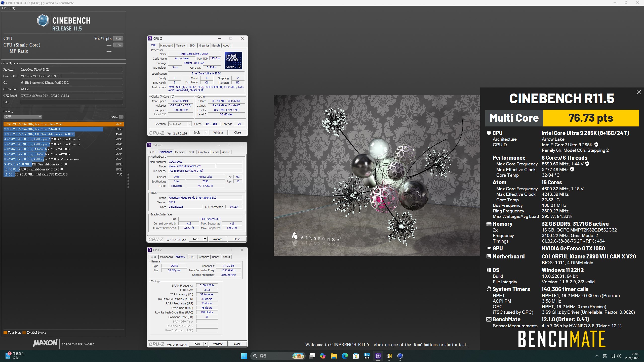Open the Cinebench Help menu
Screen dimensions: 644x362
coord(12,8)
